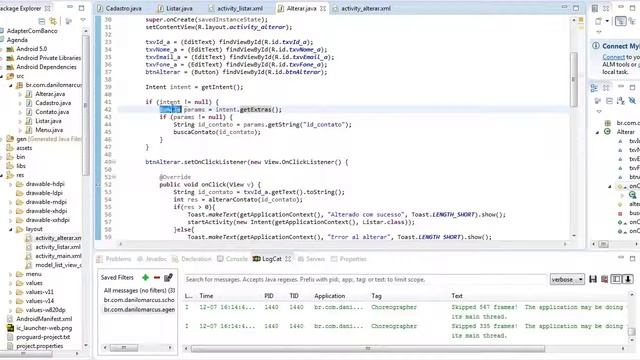640x360 pixels.
Task: Edit selected LogCat filter
Action: click(168, 278)
